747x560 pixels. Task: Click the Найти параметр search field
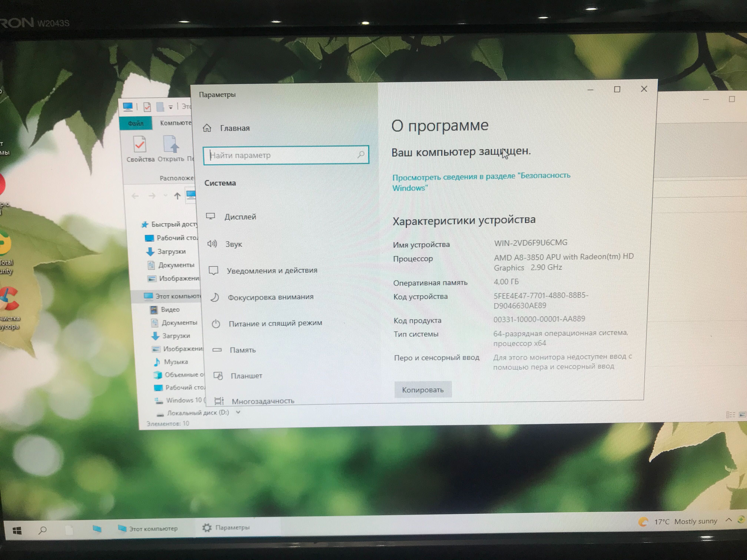pos(286,155)
